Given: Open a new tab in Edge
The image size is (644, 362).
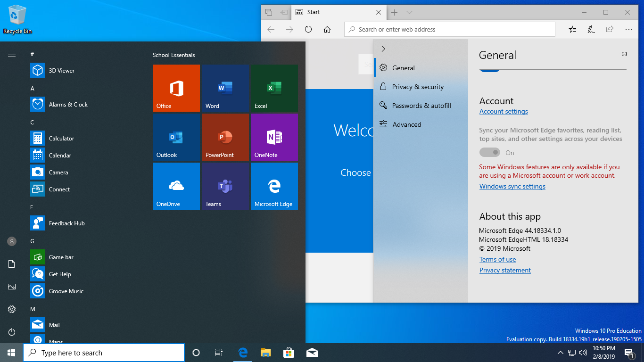Looking at the screenshot, I should (x=395, y=12).
